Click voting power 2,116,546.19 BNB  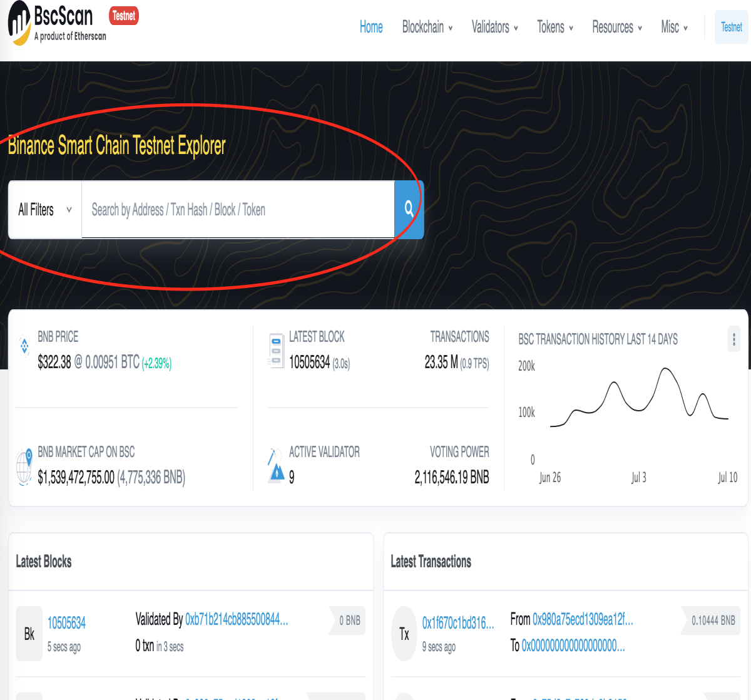[452, 478]
